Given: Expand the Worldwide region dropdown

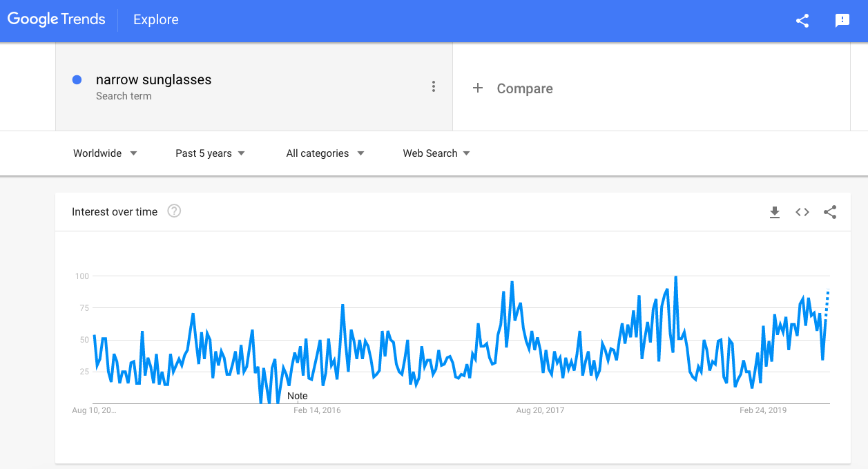Looking at the screenshot, I should coord(105,153).
